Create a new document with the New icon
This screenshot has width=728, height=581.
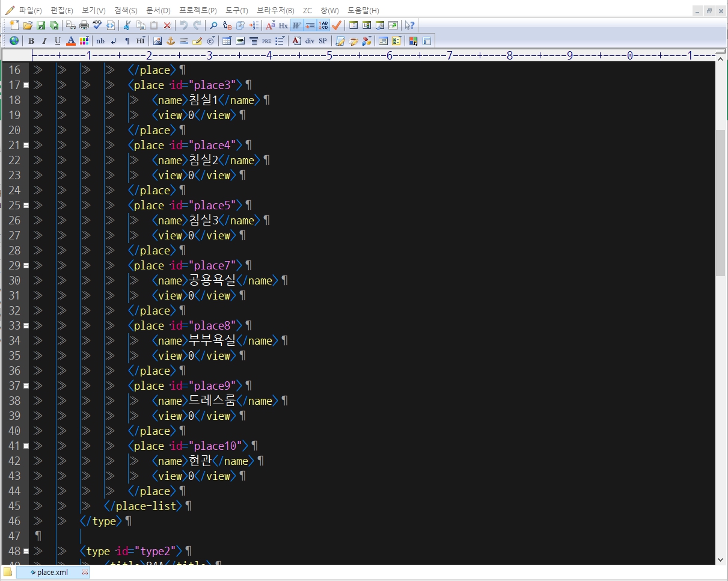coord(14,25)
